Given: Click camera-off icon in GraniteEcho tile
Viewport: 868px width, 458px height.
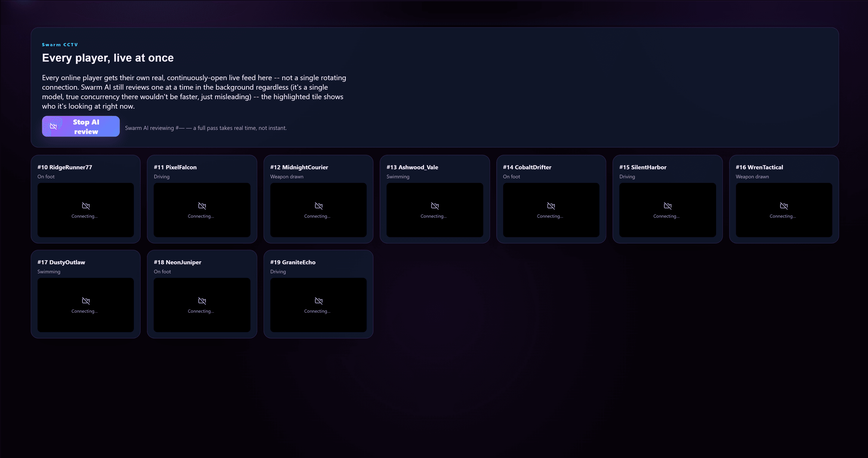Looking at the screenshot, I should pyautogui.click(x=318, y=301).
